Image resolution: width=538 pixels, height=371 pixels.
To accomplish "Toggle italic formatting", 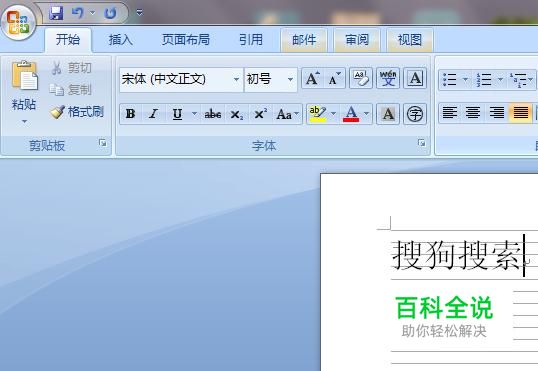I will 153,114.
